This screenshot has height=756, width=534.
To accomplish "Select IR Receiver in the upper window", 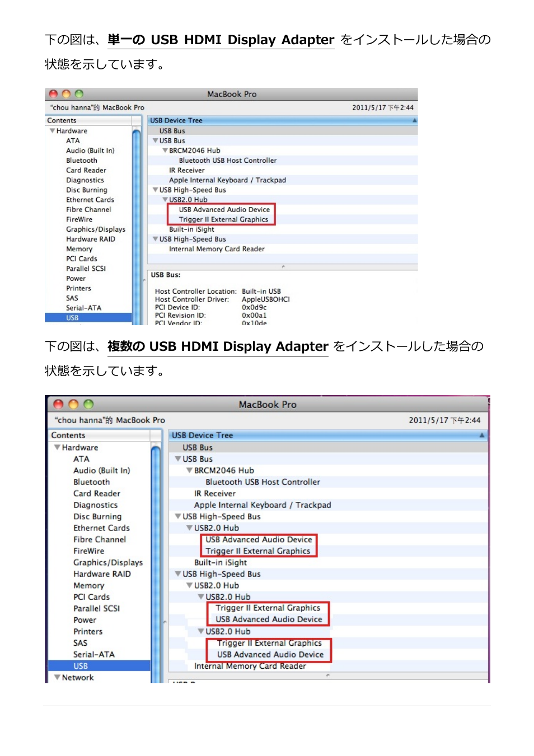I will (x=186, y=170).
